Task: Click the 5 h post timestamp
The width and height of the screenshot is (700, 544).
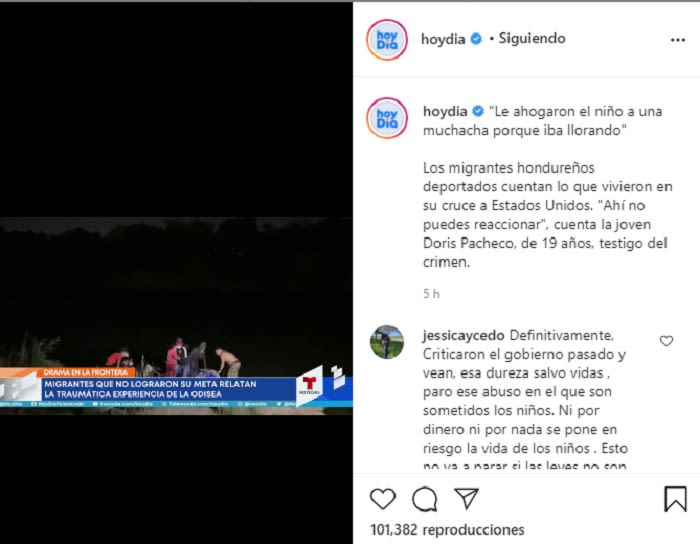Action: 431,294
